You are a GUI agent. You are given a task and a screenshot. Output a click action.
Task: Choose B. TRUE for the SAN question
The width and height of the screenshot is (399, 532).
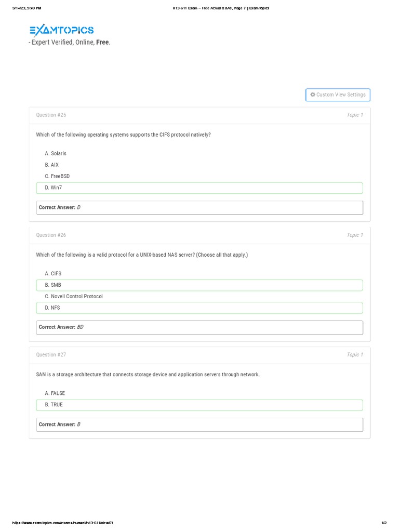pos(199,405)
